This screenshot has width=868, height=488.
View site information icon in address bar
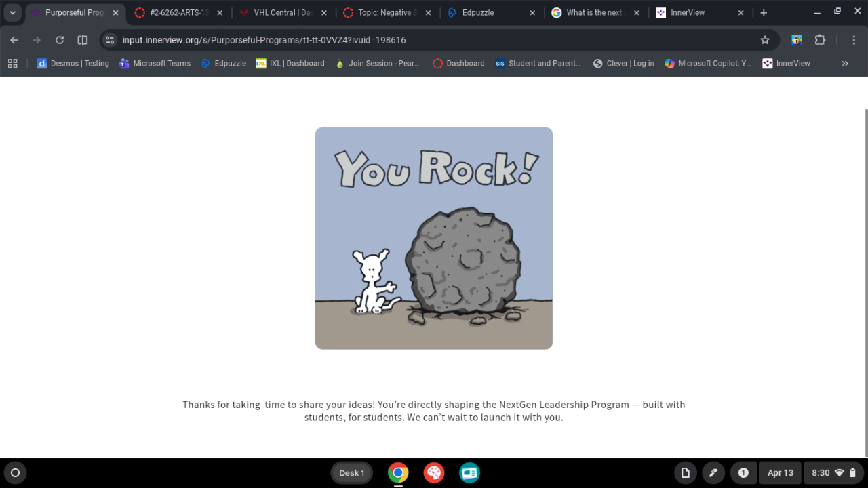111,40
